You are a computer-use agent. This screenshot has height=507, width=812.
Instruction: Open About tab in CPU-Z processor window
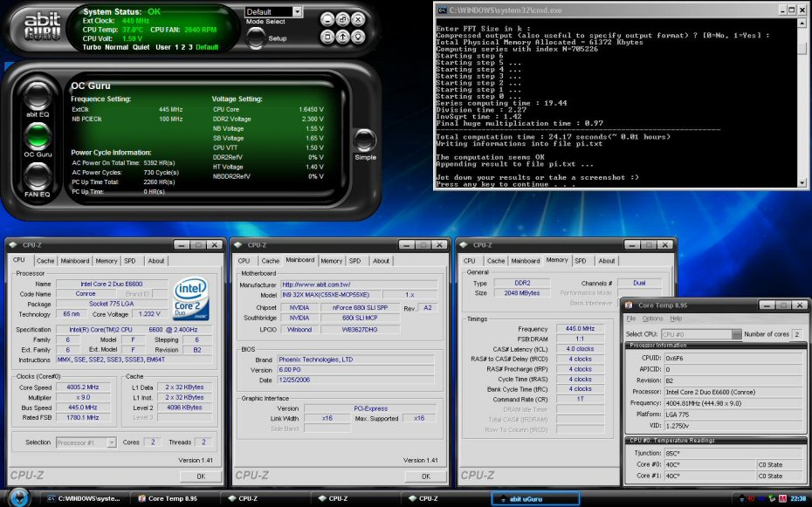coord(156,261)
